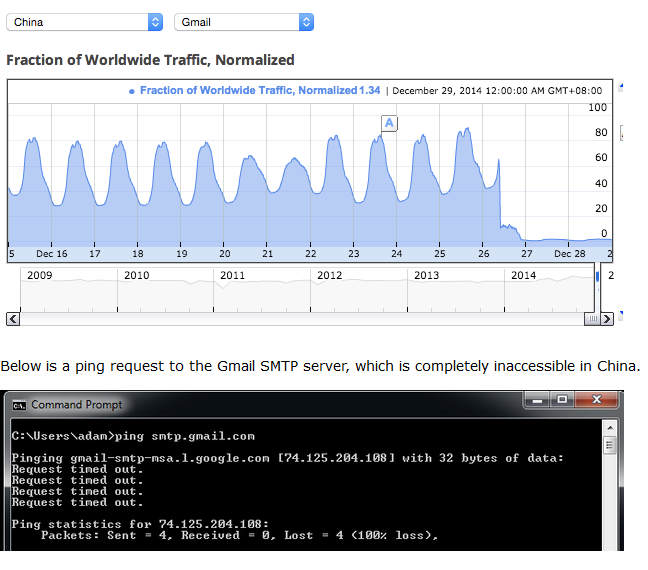Click the 'Ping statistics for 74.125.204.108' line
This screenshot has width=648, height=570.
(141, 525)
